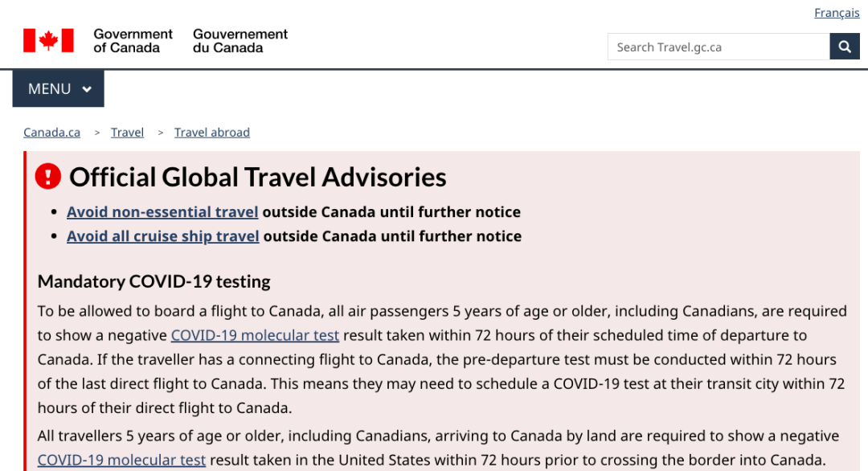Expand the MENU chevron arrow
This screenshot has width=868, height=471.
pyautogui.click(x=87, y=89)
